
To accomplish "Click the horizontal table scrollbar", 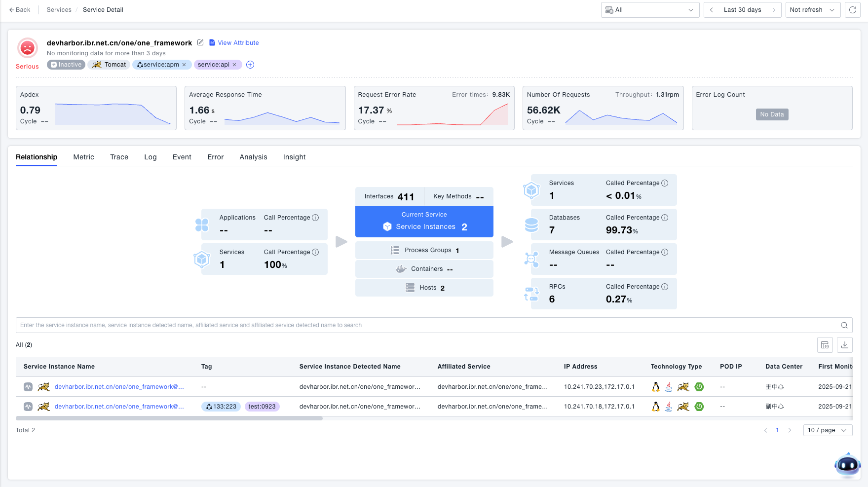I will tap(169, 418).
